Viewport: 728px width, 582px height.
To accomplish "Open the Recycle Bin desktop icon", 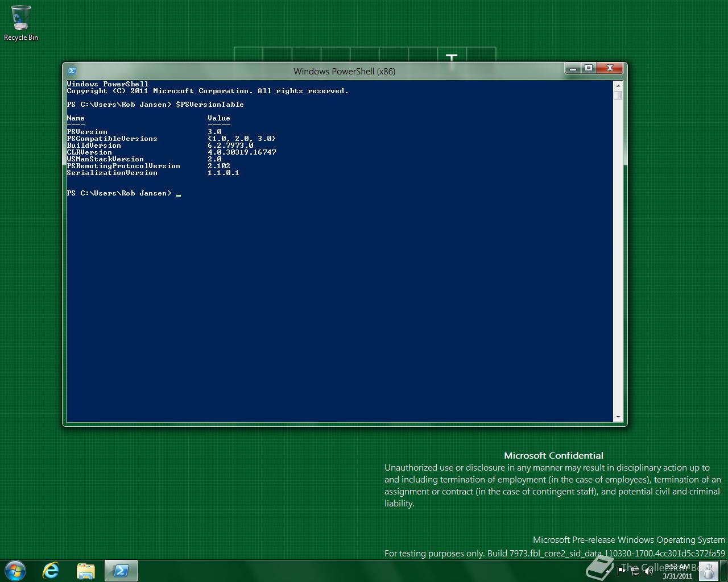I will tap(21, 23).
